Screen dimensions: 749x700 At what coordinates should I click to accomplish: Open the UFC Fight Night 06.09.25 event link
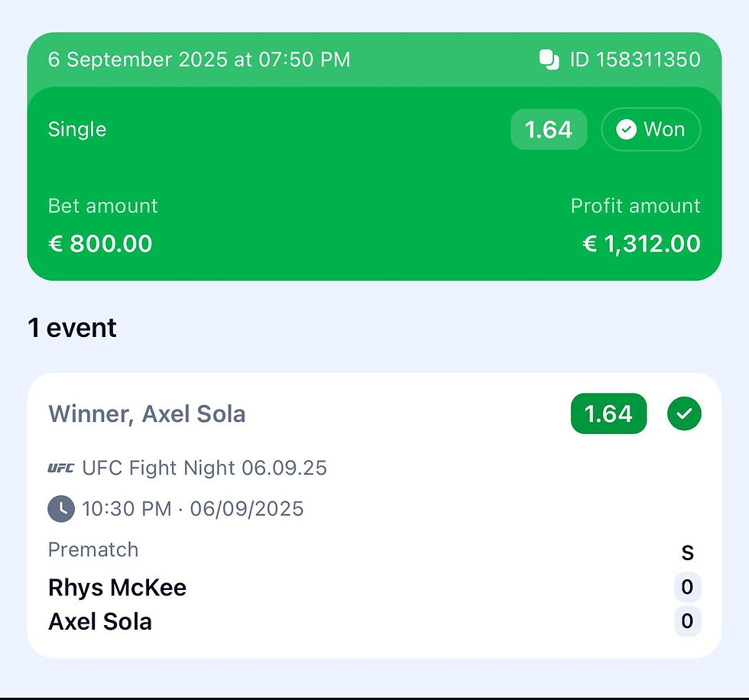point(204,468)
